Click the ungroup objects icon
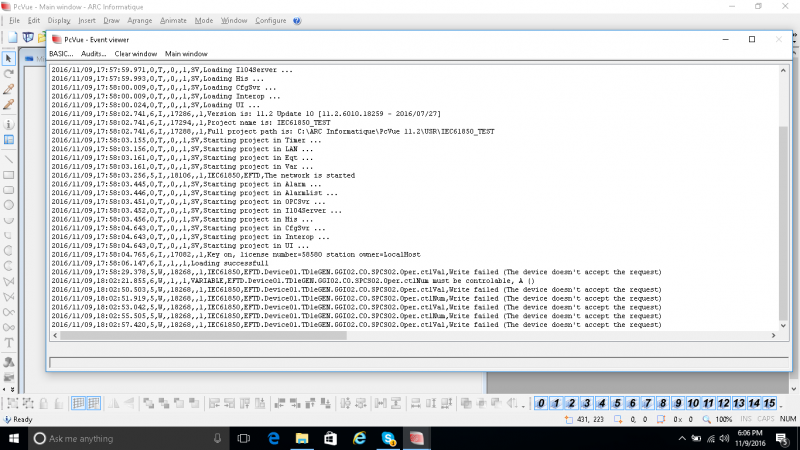The image size is (800, 450). (28, 404)
